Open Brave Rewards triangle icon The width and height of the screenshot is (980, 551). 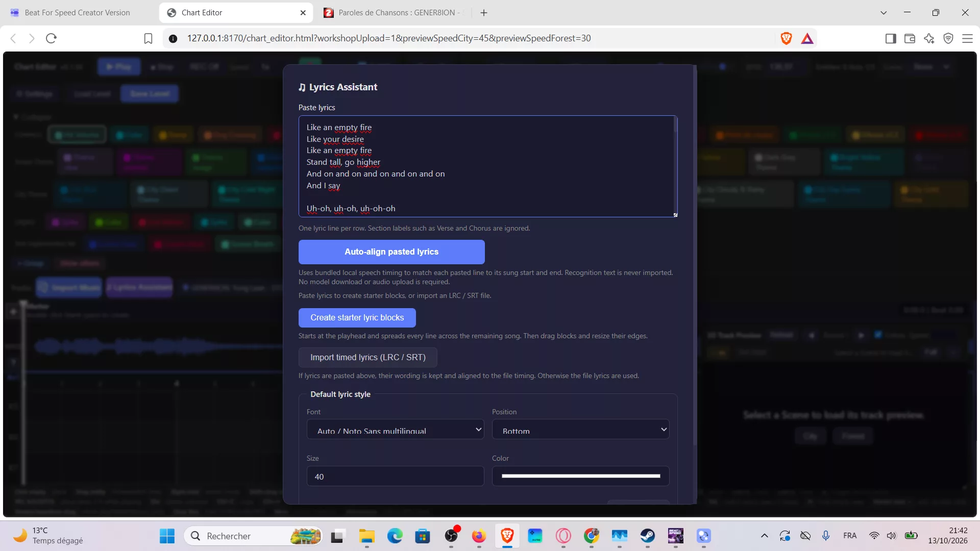tap(807, 38)
